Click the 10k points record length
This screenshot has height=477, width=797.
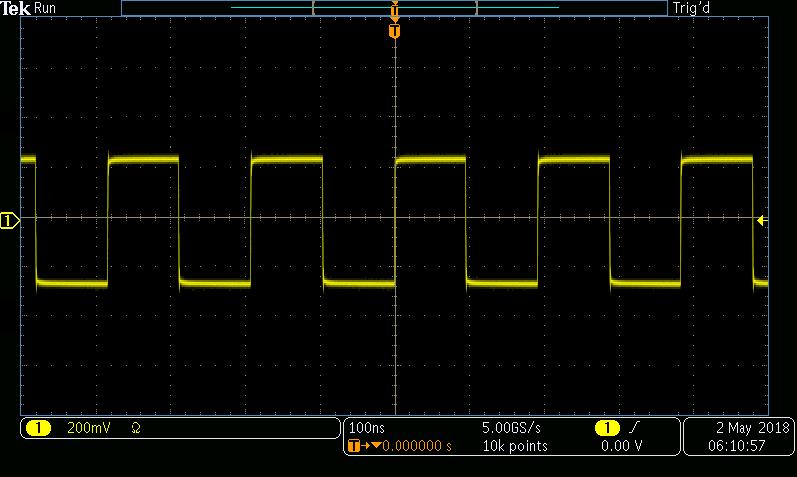click(x=514, y=446)
